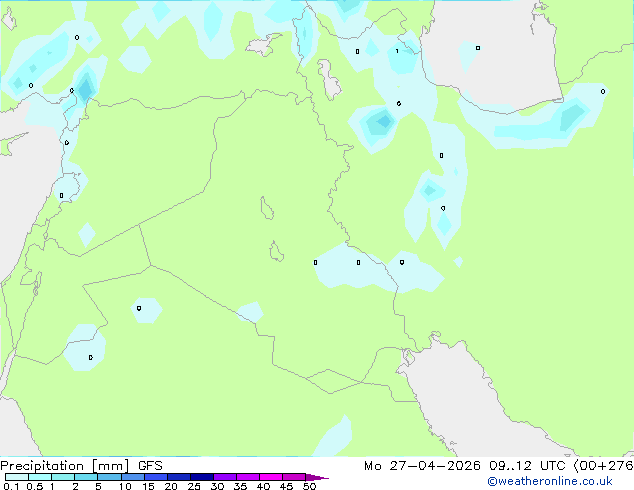
Task: Click the 'Mo 27-04-2026' date text
Action: (422, 466)
